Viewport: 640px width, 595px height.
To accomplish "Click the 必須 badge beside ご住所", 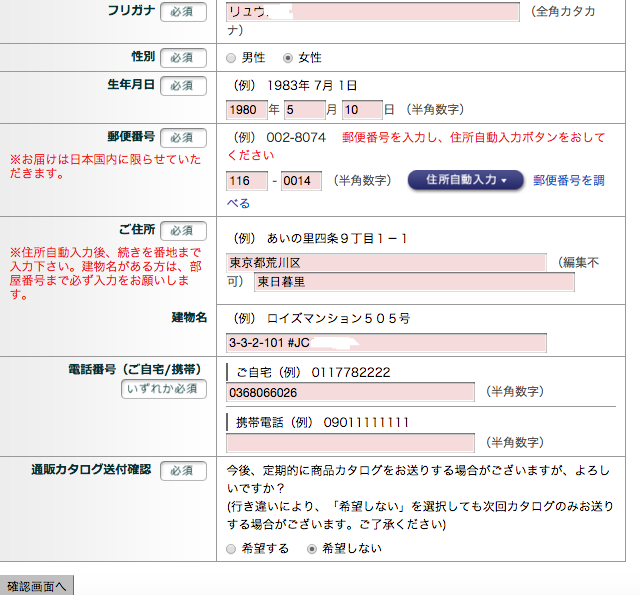I will (183, 231).
